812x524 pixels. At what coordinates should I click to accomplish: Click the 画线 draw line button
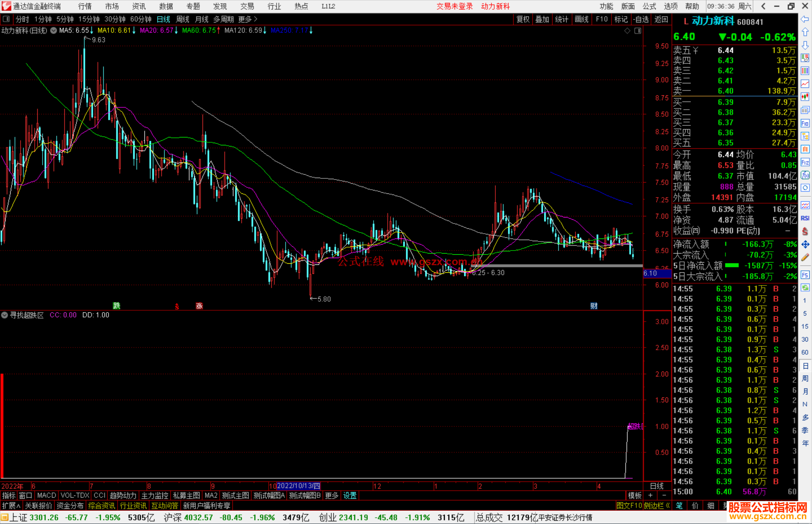581,19
